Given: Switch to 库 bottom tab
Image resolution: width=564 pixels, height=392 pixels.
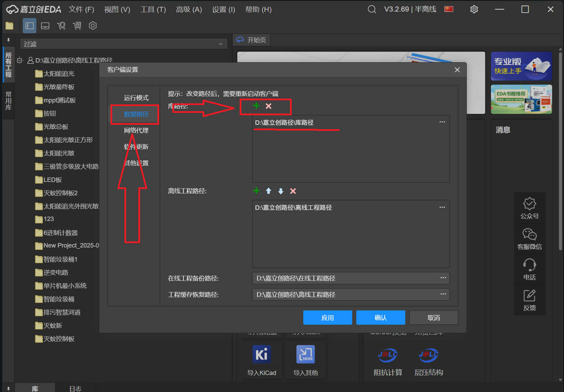Looking at the screenshot, I should click(x=35, y=388).
